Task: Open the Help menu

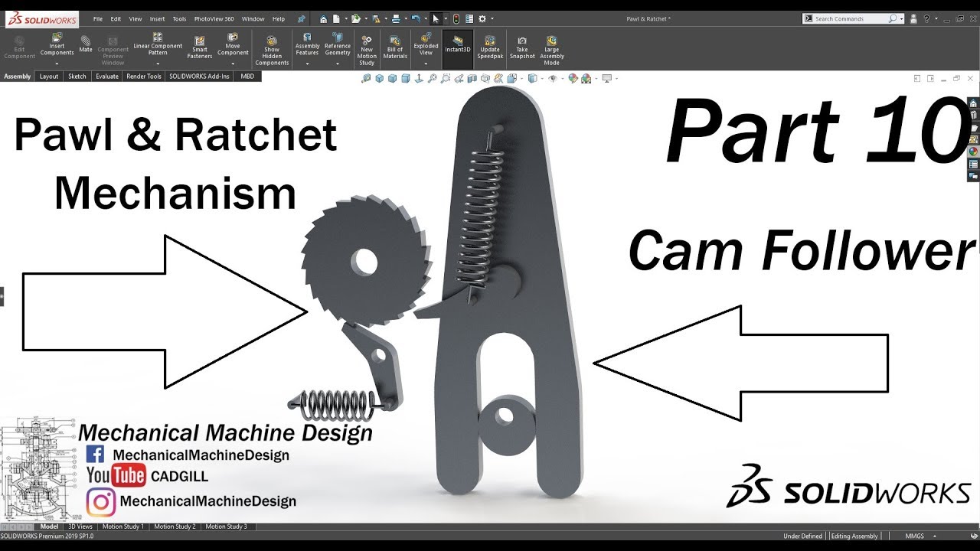Action: pyautogui.click(x=279, y=18)
